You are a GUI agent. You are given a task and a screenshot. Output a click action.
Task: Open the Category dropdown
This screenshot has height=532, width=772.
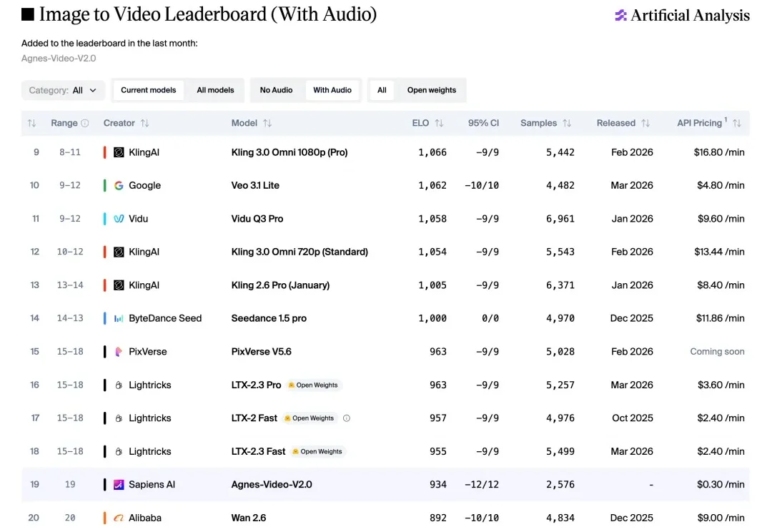(63, 90)
